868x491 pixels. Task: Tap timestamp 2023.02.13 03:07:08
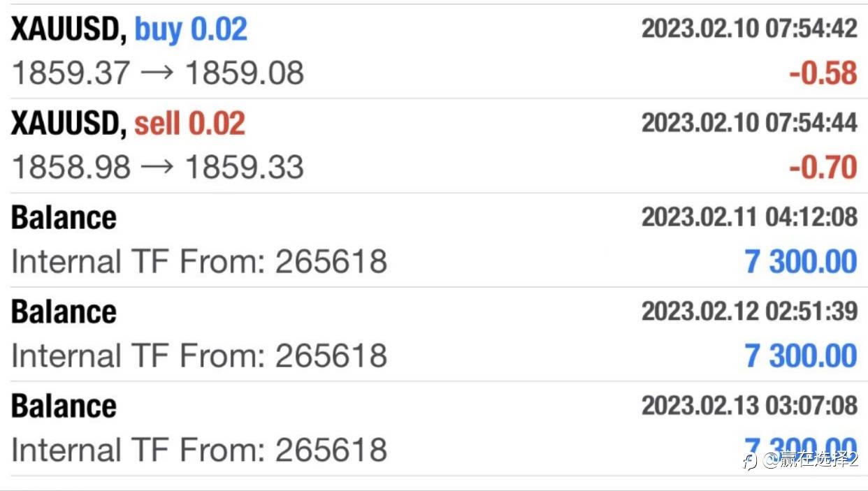(749, 405)
